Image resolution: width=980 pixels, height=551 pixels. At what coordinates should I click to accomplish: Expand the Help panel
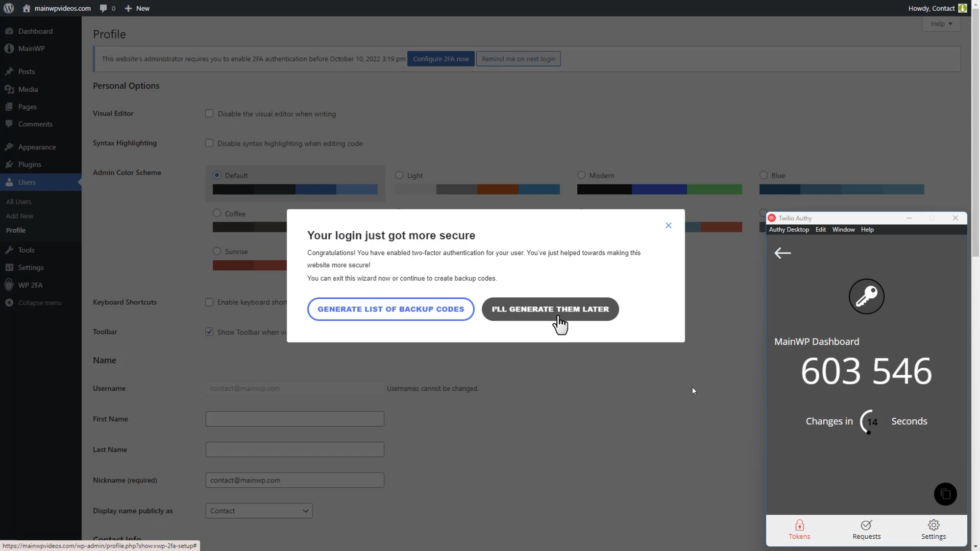coord(941,24)
